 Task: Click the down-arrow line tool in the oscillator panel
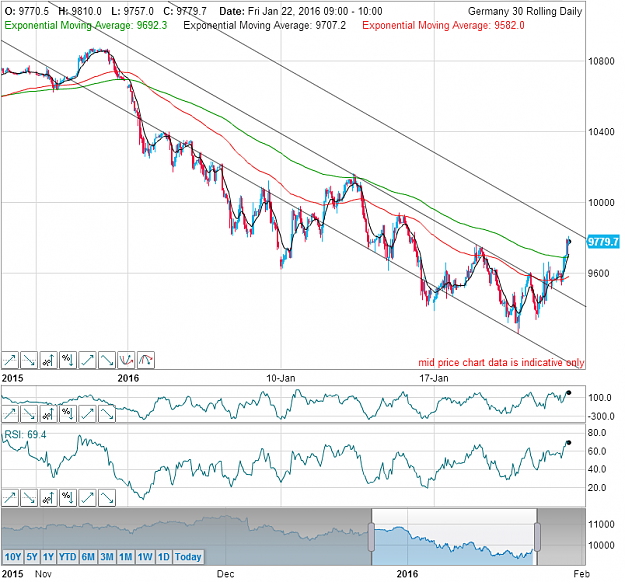point(29,414)
